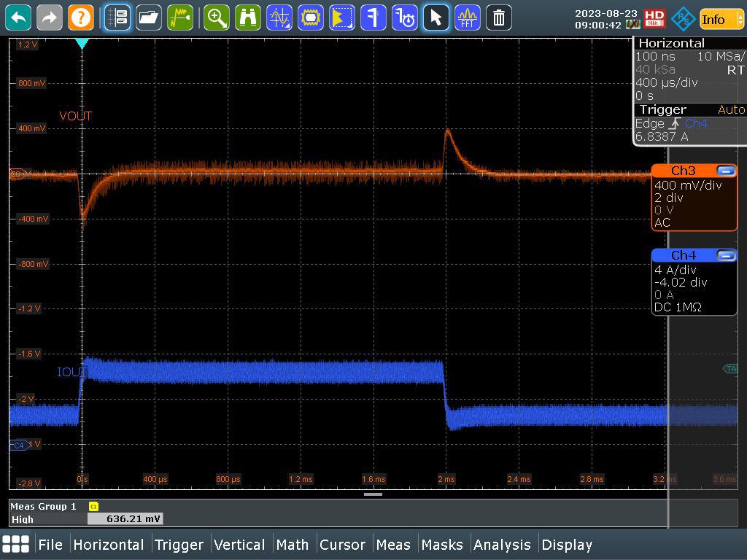Click the Ch4 trigger source link
Screen dimensions: 747x560
695,123
